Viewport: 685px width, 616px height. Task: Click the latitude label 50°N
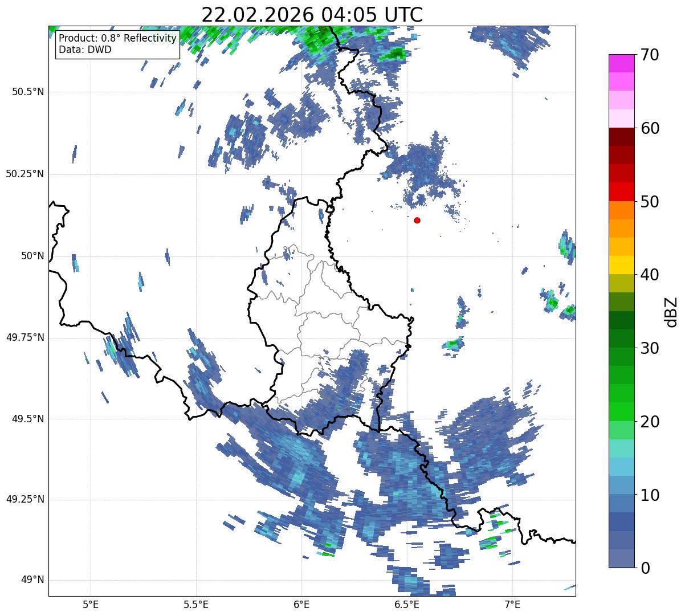pos(32,256)
